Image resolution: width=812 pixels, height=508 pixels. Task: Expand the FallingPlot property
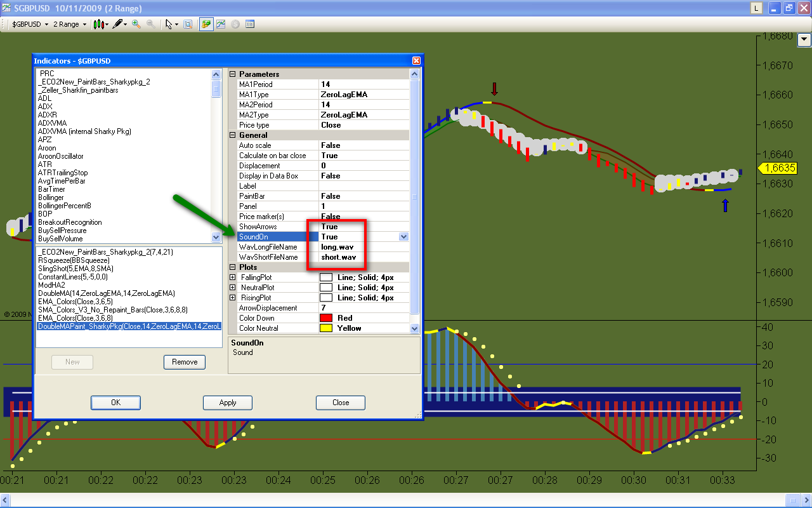pos(233,277)
